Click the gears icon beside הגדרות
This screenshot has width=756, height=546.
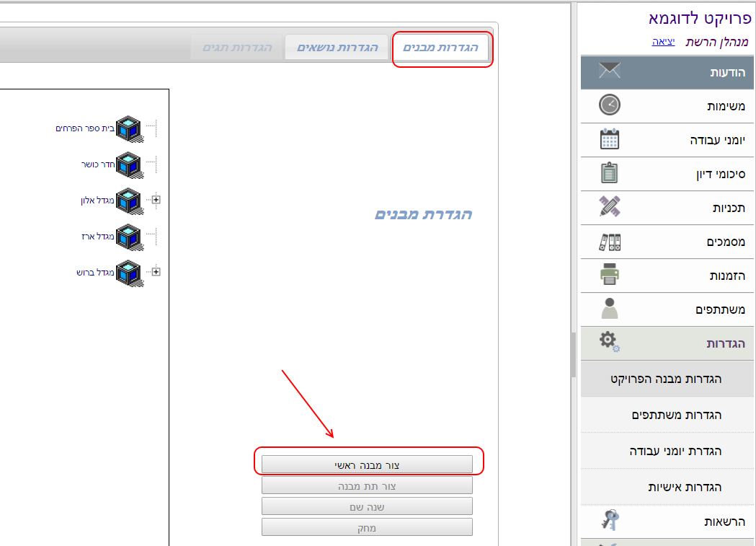click(610, 342)
